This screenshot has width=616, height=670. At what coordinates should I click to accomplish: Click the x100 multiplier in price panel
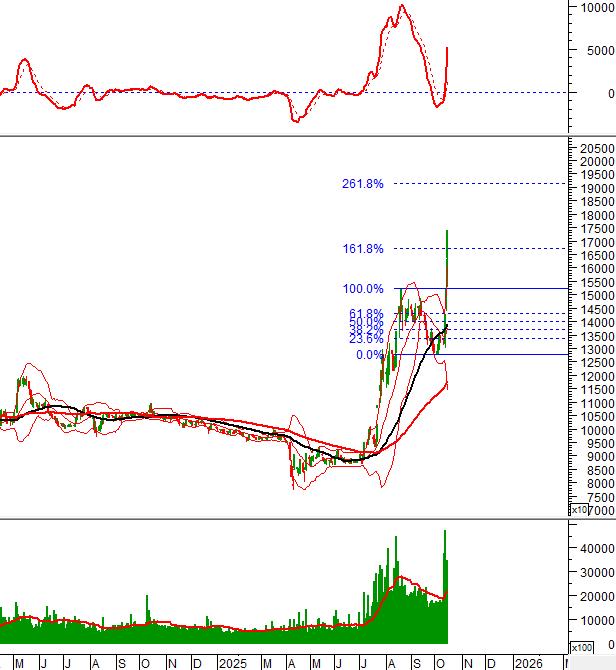click(x=578, y=510)
